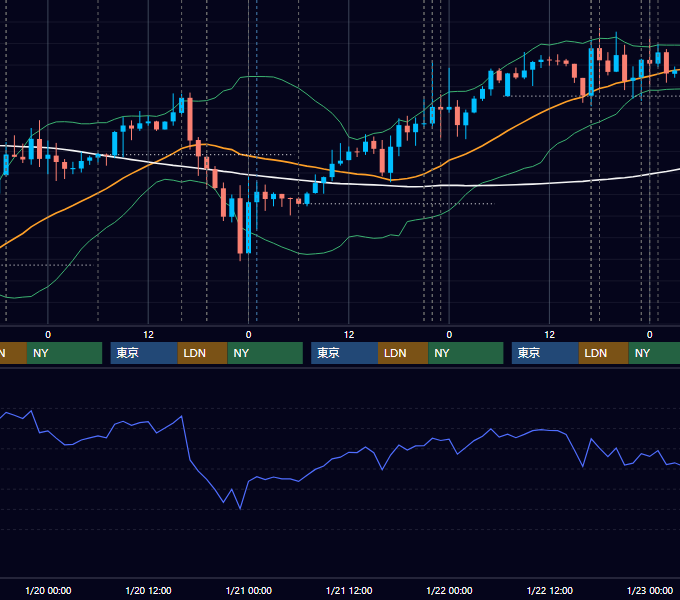
Task: Select the LDN session block ending before 1/21 00:00
Action: (203, 353)
